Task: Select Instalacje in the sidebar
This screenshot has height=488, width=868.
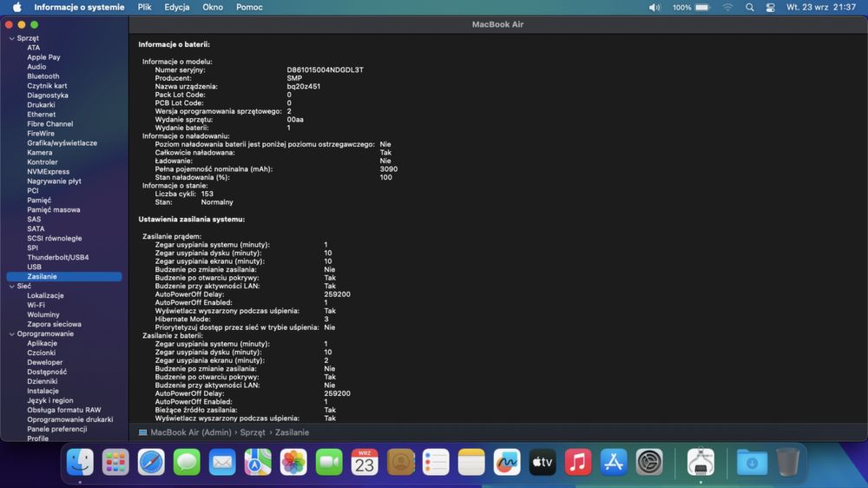Action: (x=43, y=391)
